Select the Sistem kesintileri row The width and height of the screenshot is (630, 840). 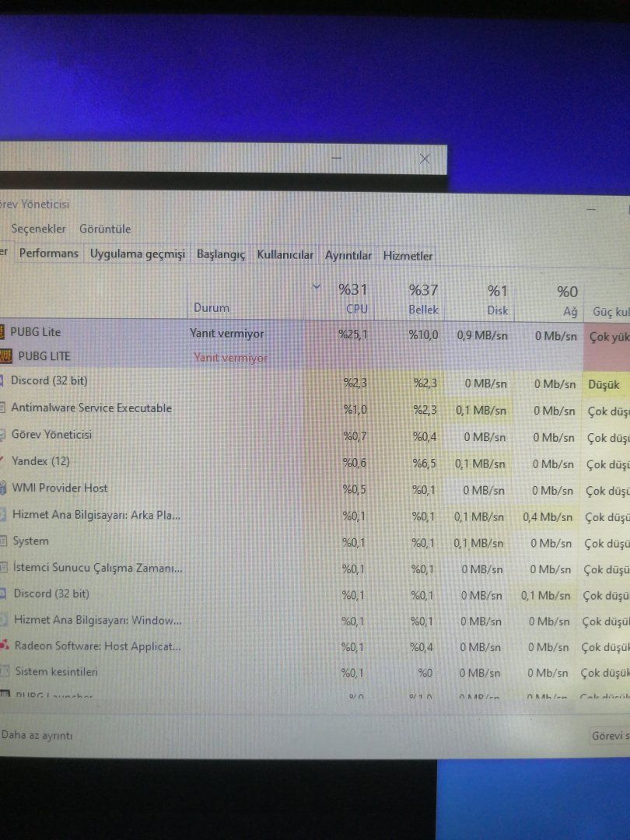click(x=315, y=672)
